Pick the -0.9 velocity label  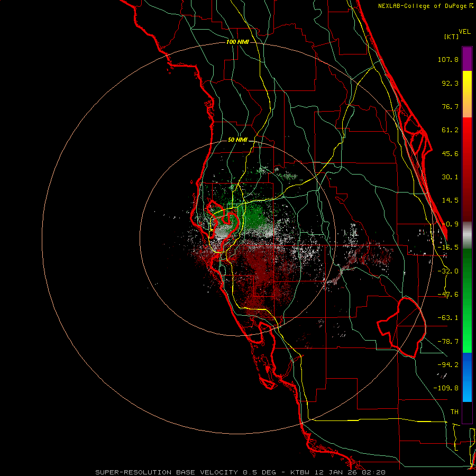click(x=450, y=224)
